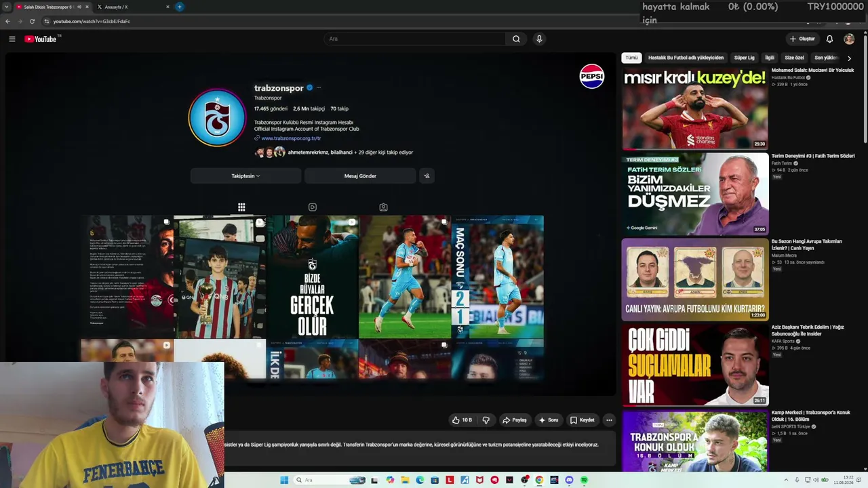Select the İlgili filter chip
The image size is (868, 488).
click(x=770, y=58)
